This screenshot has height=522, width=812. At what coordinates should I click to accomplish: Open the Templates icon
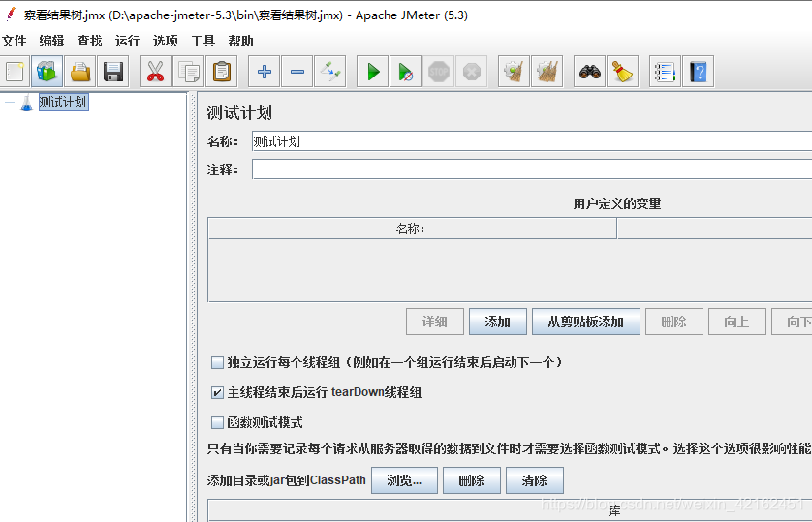[47, 72]
